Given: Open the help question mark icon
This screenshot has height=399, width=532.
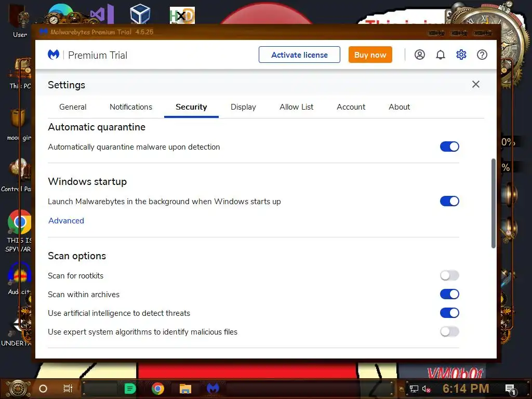Looking at the screenshot, I should coord(482,55).
